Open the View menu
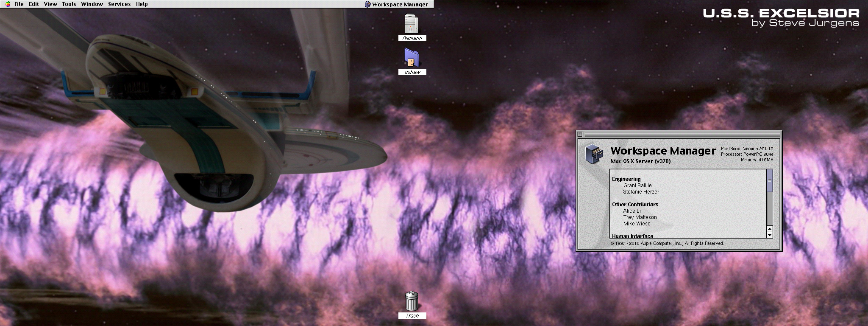868x326 pixels. tap(50, 4)
